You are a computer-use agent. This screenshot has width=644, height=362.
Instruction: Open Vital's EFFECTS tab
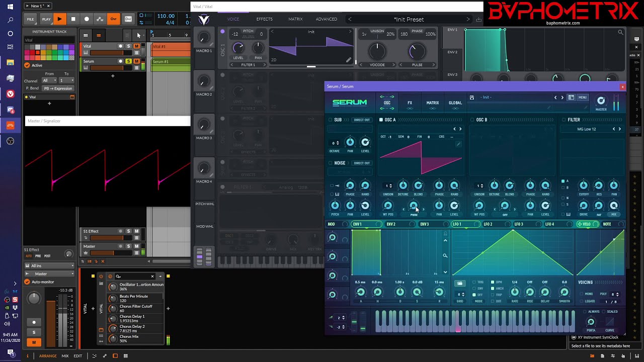(264, 19)
